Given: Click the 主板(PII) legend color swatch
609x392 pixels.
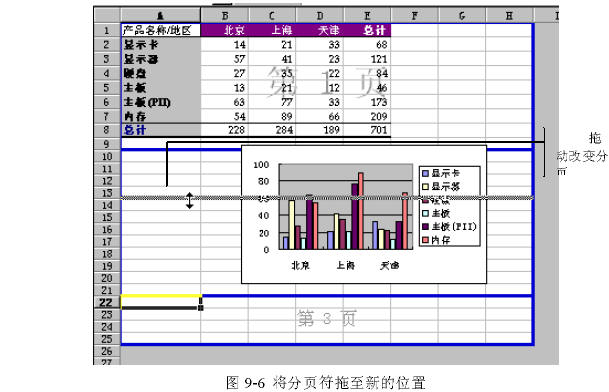Looking at the screenshot, I should click(x=426, y=226).
